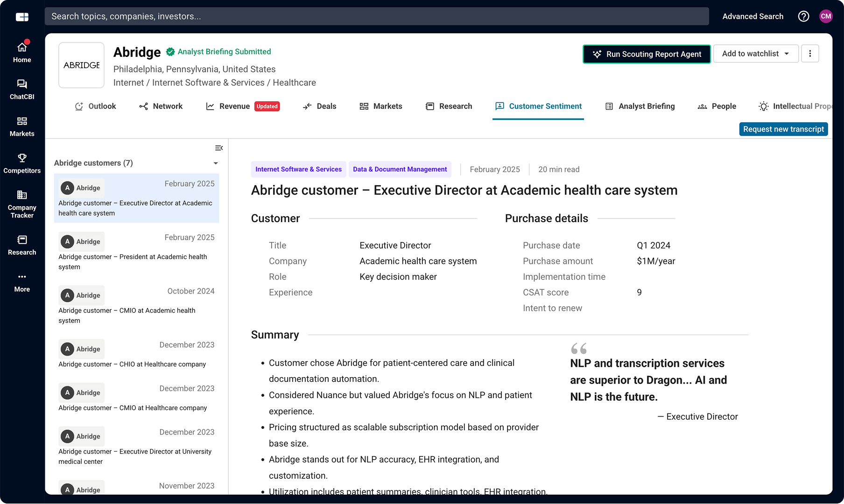Switch to the Analyst Briefing tab

click(640, 106)
